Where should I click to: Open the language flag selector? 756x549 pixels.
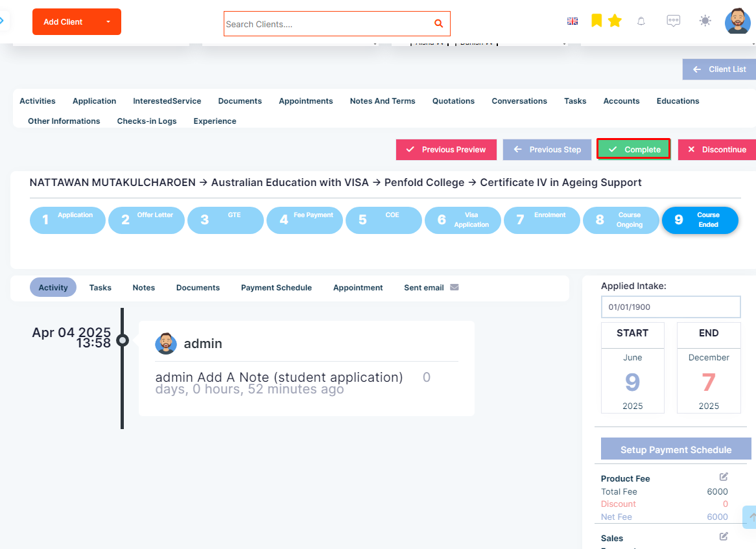[573, 21]
